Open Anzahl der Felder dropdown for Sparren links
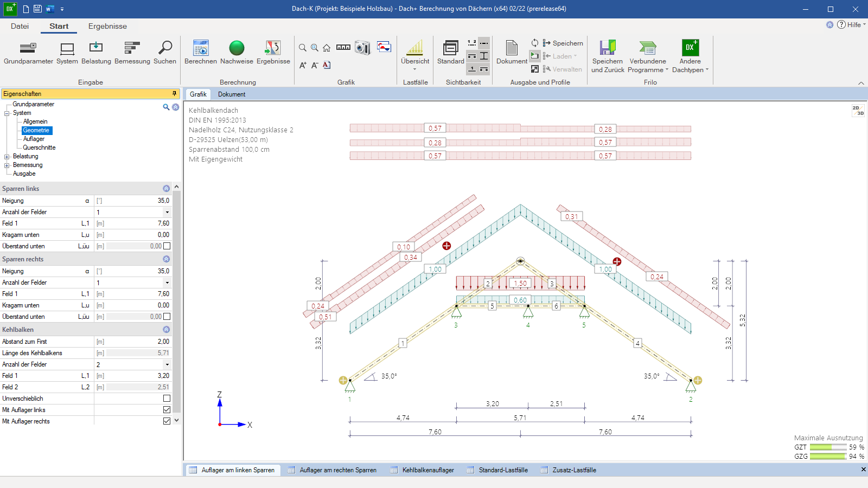Screen dimensions: 868x488 pyautogui.click(x=167, y=212)
